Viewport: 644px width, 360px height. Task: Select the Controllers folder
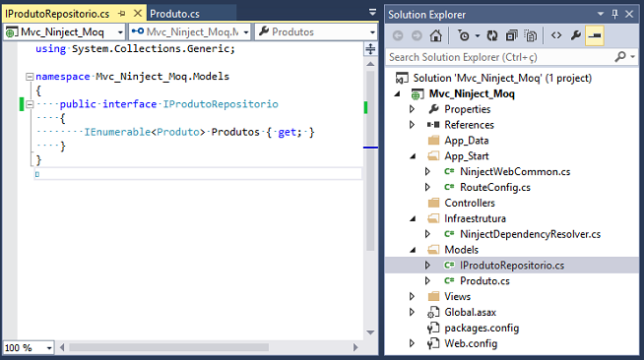pos(470,203)
